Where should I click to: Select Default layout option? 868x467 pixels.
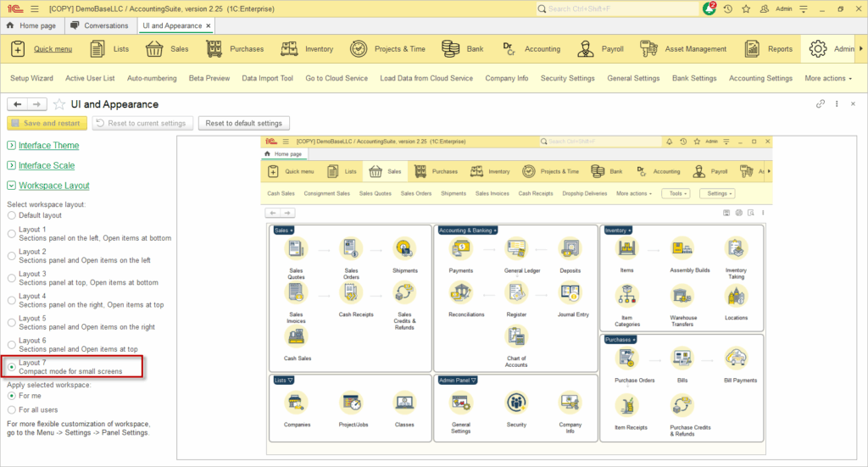point(12,215)
